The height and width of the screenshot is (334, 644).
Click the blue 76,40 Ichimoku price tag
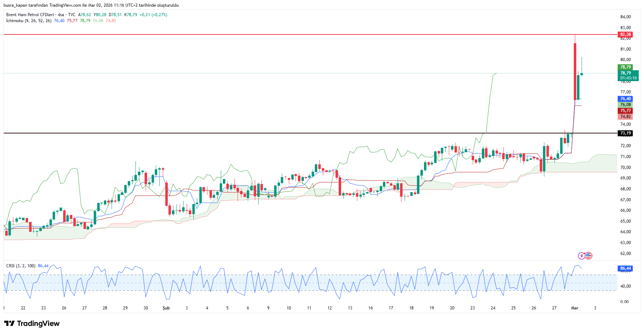tap(625, 99)
